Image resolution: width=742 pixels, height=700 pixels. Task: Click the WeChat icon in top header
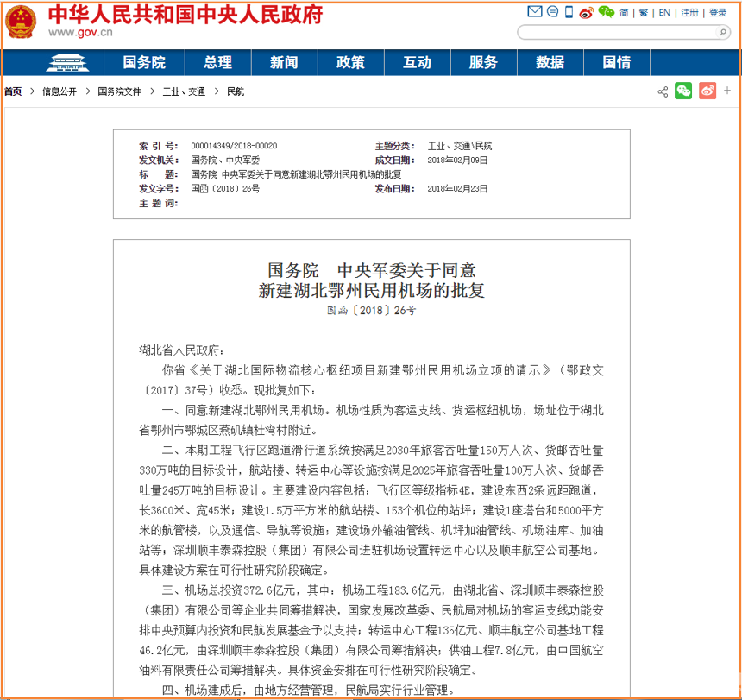[x=607, y=12]
